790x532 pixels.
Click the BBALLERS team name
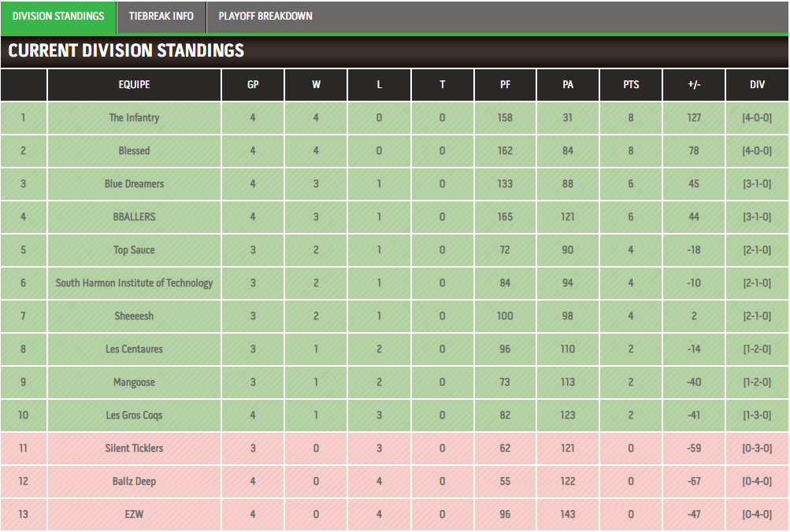tap(134, 217)
